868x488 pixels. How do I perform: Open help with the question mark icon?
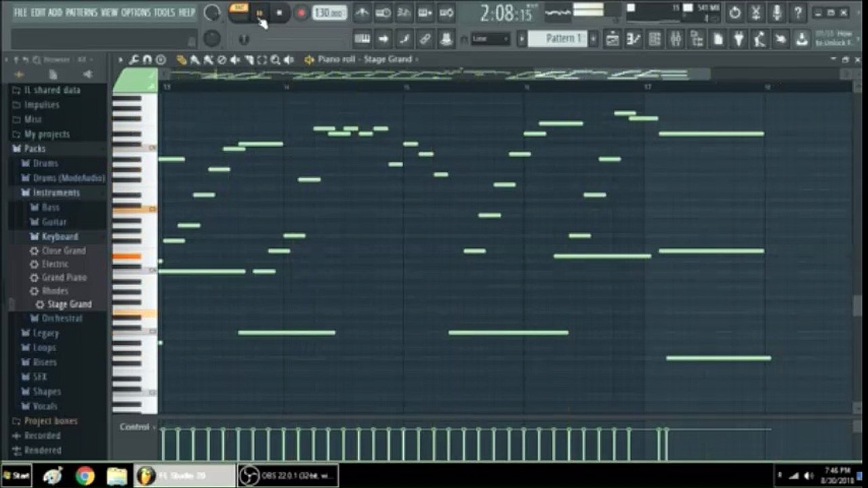tap(798, 13)
